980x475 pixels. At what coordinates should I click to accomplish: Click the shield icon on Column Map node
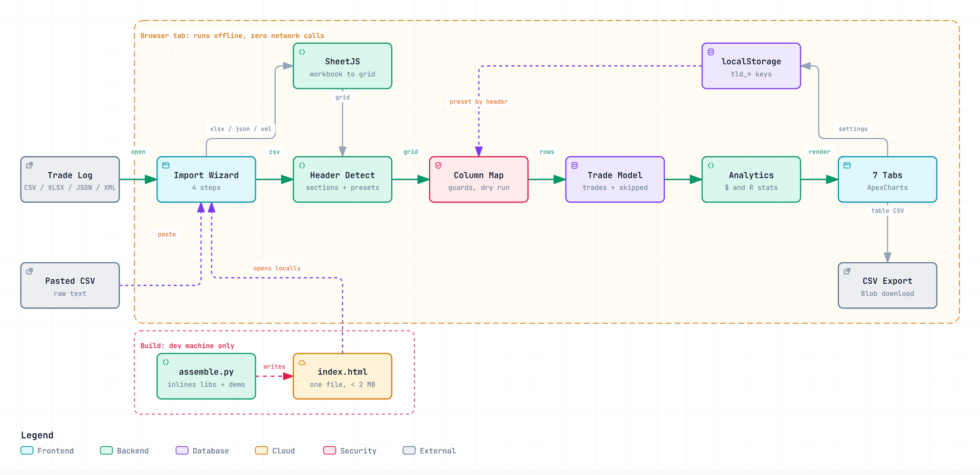click(x=438, y=166)
